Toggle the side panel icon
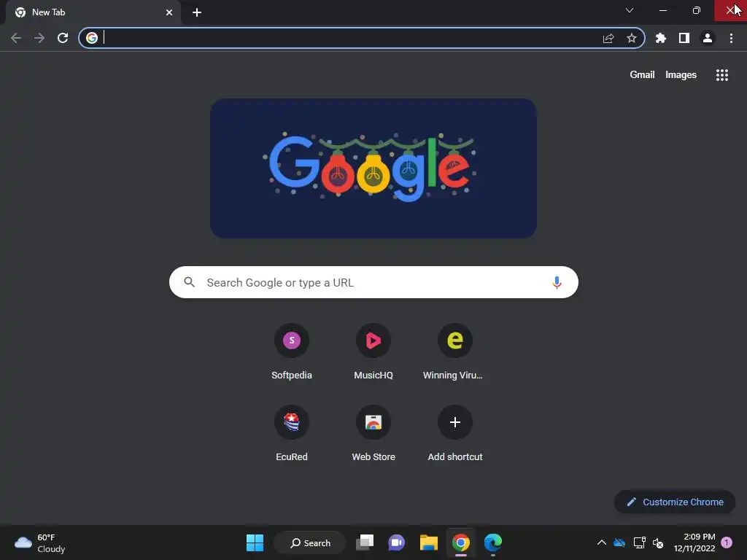Viewport: 747px width, 560px height. tap(684, 38)
